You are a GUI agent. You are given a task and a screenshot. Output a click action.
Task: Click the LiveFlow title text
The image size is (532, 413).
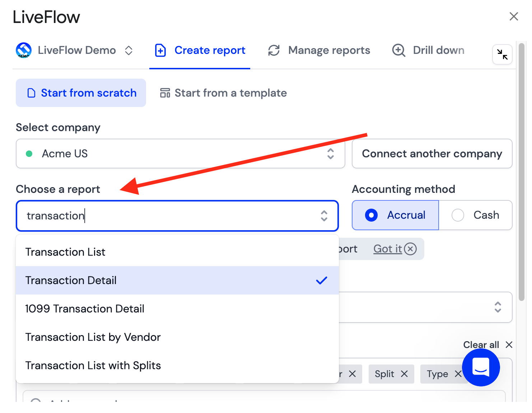click(47, 17)
